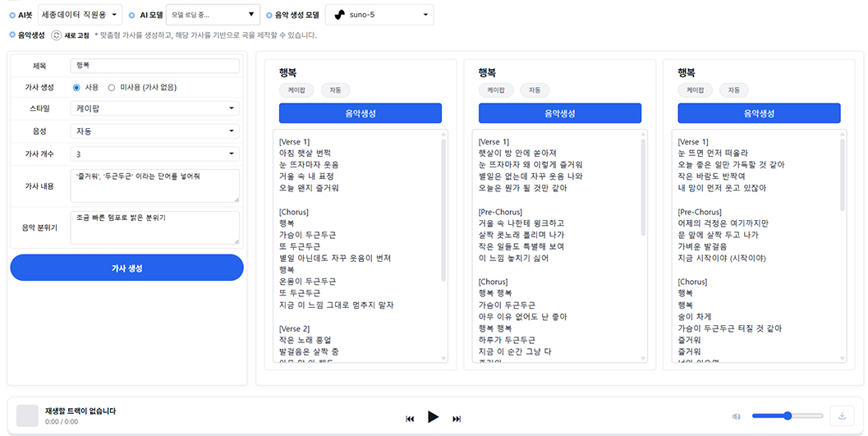Click the empty album art thumbnail

[x=27, y=415]
